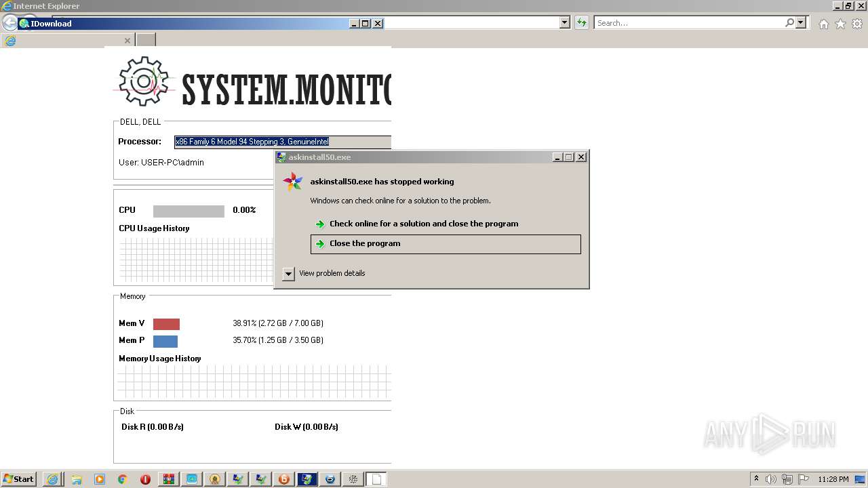Click the orange circular taskbar icon
This screenshot has width=868, height=488.
[x=284, y=479]
